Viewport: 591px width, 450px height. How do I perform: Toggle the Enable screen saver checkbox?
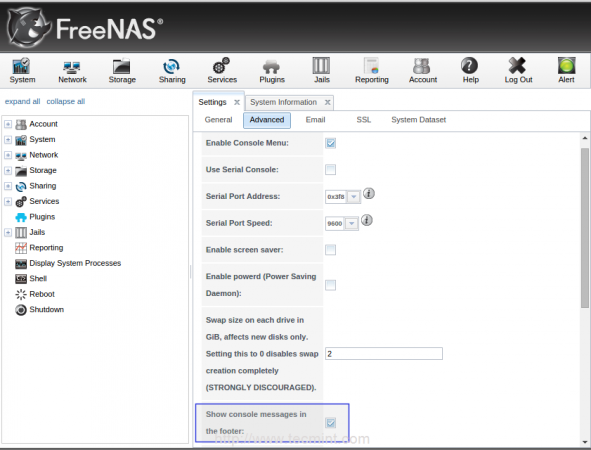[331, 249]
